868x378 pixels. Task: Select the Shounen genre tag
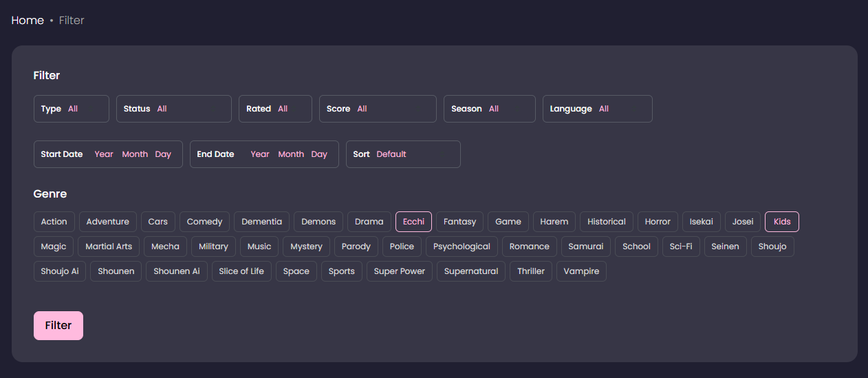pyautogui.click(x=116, y=271)
